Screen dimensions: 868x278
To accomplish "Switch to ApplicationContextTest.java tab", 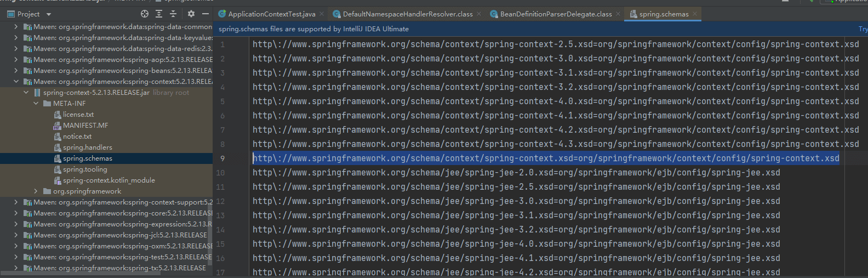I will 271,14.
